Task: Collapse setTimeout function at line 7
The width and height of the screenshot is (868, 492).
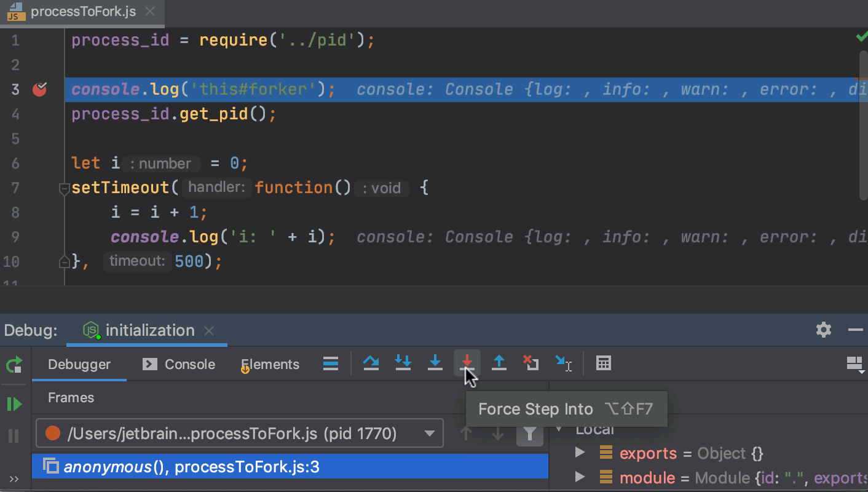Action: [x=65, y=188]
